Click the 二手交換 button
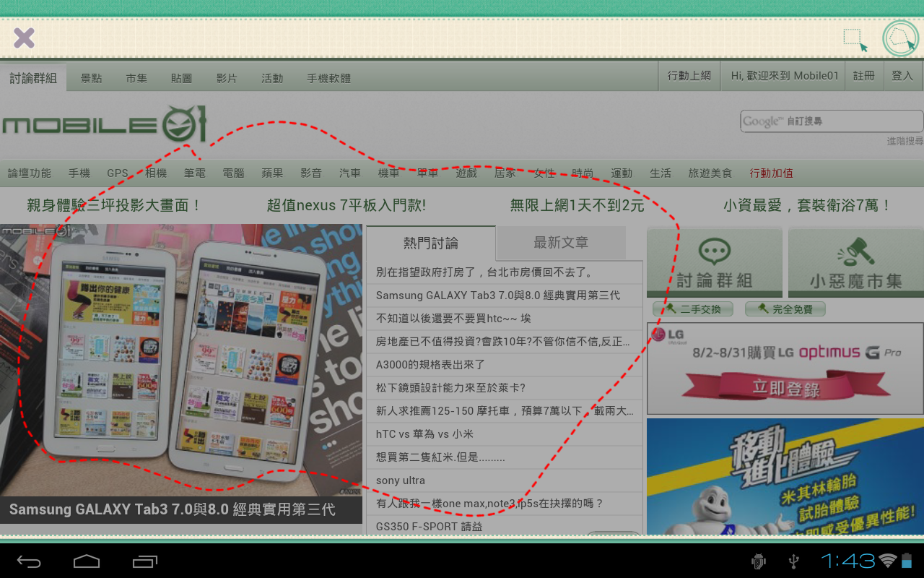The width and height of the screenshot is (924, 578). tap(692, 309)
